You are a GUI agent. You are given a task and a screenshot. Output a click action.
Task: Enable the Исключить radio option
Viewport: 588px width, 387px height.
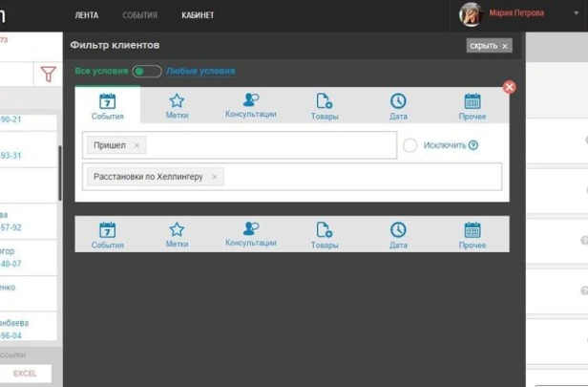coord(410,145)
